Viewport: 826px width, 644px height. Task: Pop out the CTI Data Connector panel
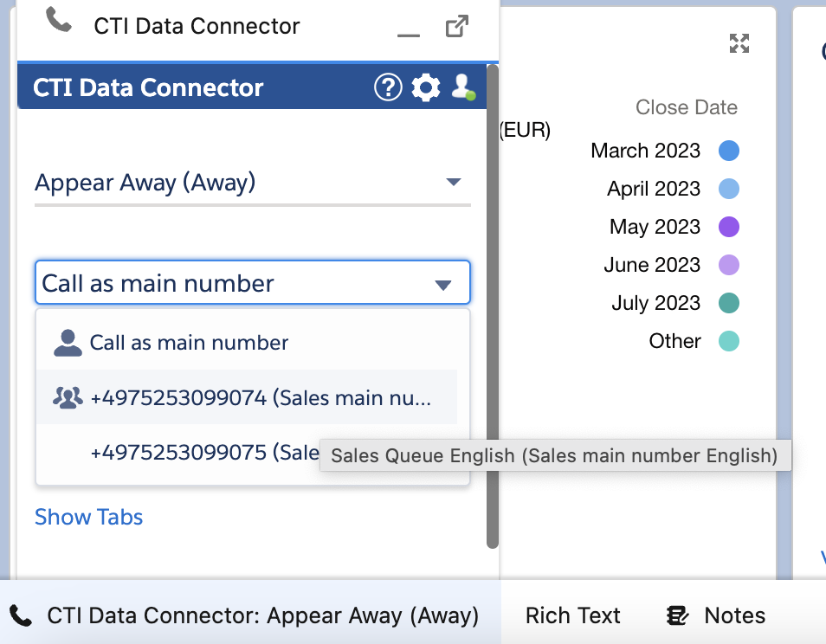(456, 26)
